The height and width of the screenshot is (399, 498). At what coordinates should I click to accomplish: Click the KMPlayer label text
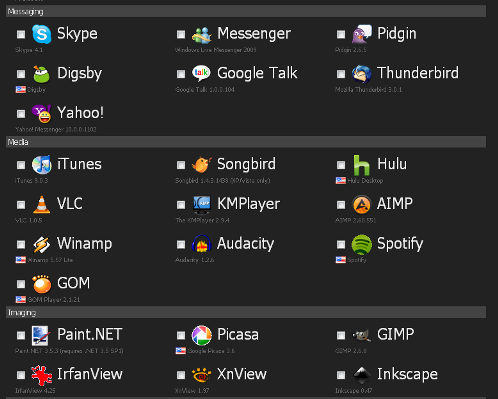click(x=248, y=204)
